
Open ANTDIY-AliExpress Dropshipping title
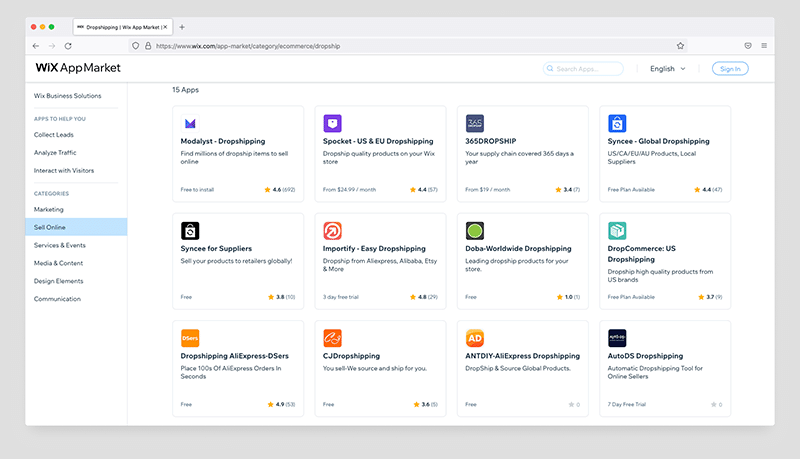click(522, 356)
